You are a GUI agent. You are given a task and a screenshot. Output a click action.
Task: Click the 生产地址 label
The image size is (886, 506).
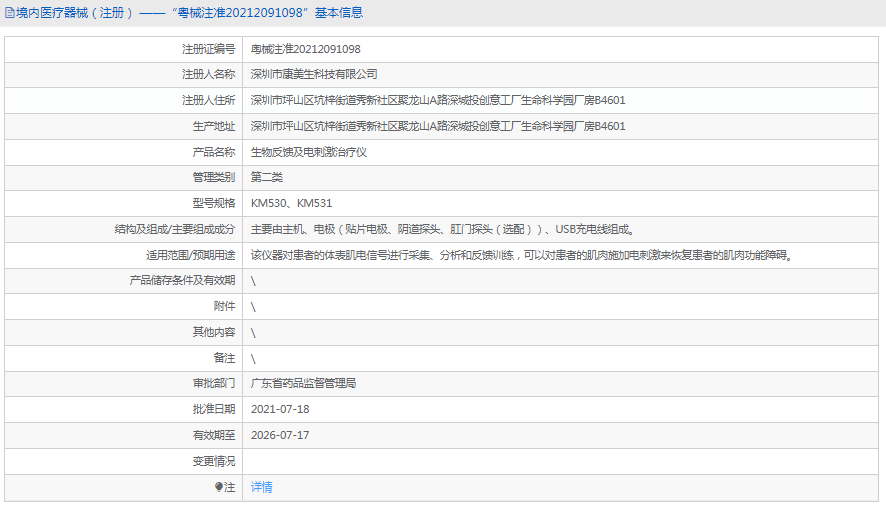214,126
